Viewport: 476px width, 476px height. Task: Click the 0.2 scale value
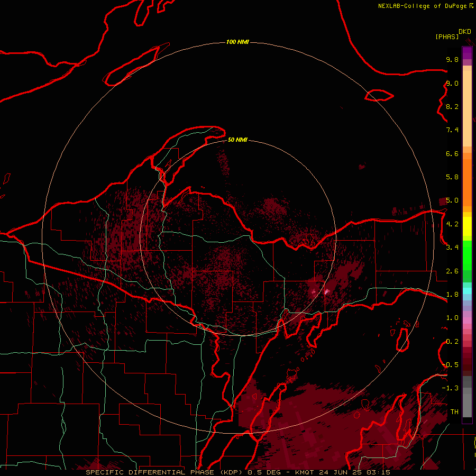coord(452,342)
